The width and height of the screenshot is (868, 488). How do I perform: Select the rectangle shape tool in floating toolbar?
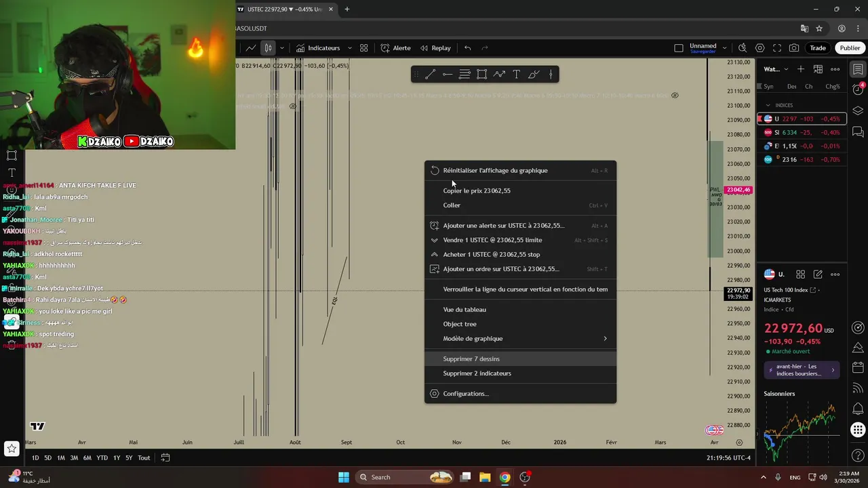tap(481, 75)
